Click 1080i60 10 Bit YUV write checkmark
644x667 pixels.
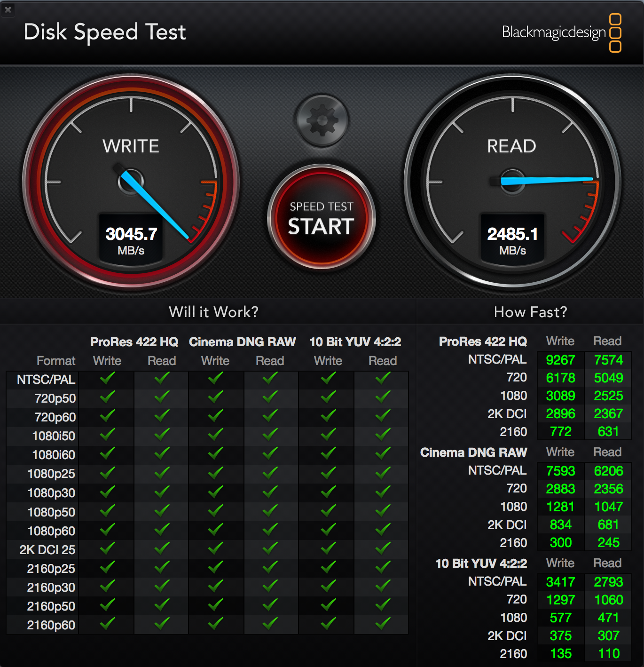[x=328, y=453]
